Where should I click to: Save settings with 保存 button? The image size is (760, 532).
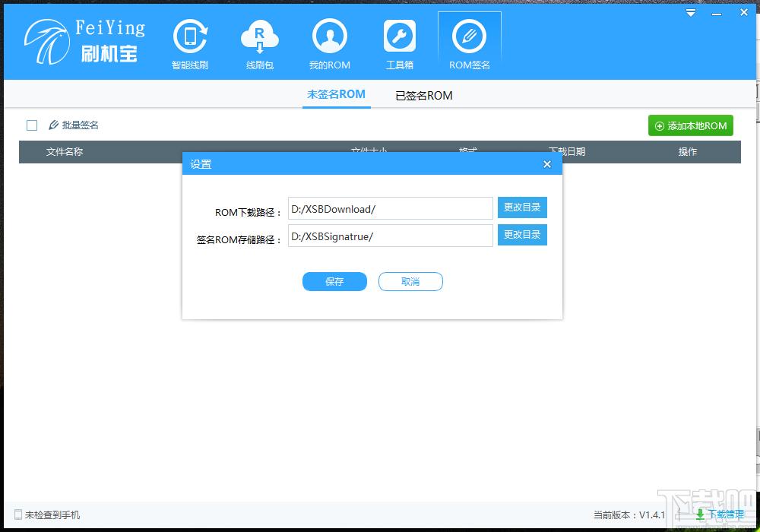tap(334, 281)
